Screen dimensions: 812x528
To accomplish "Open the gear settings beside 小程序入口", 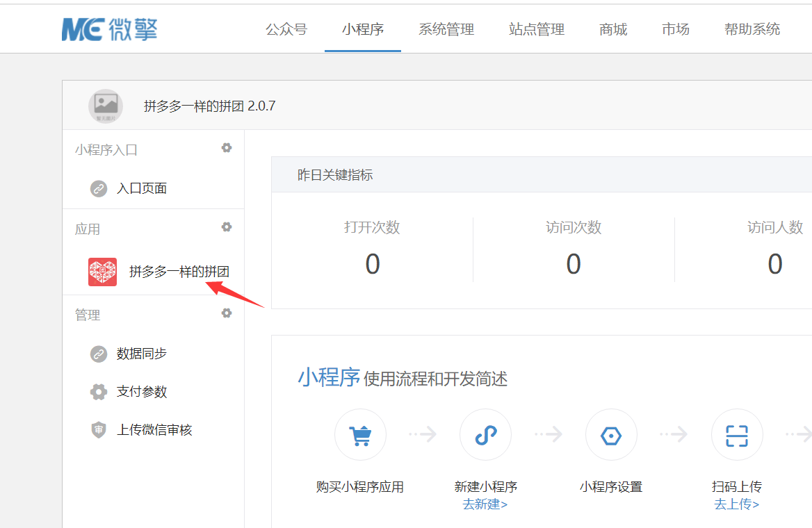I will click(227, 148).
